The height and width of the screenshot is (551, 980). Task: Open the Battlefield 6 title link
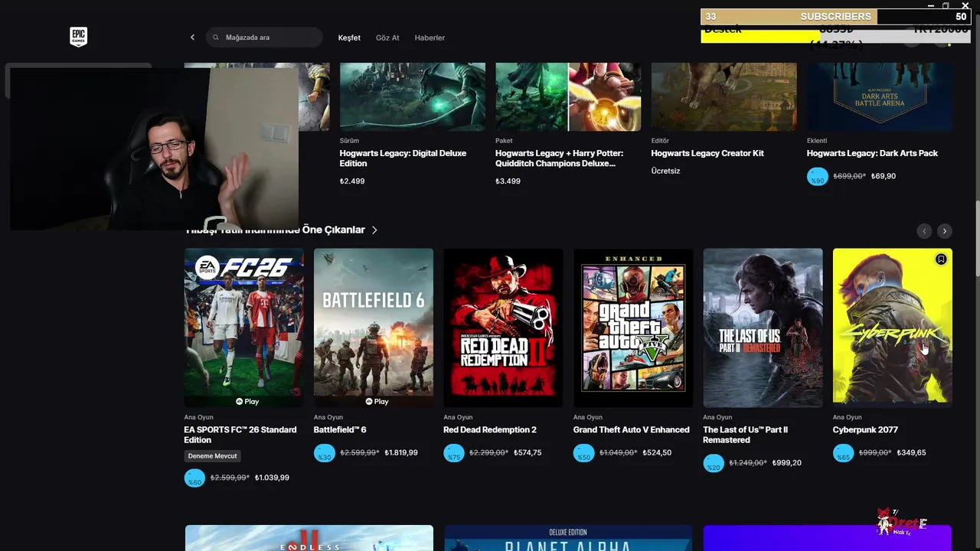click(340, 430)
